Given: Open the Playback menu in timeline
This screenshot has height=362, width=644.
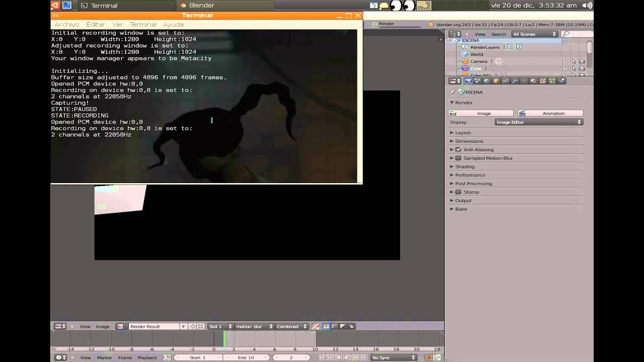Looking at the screenshot, I should coord(147,357).
